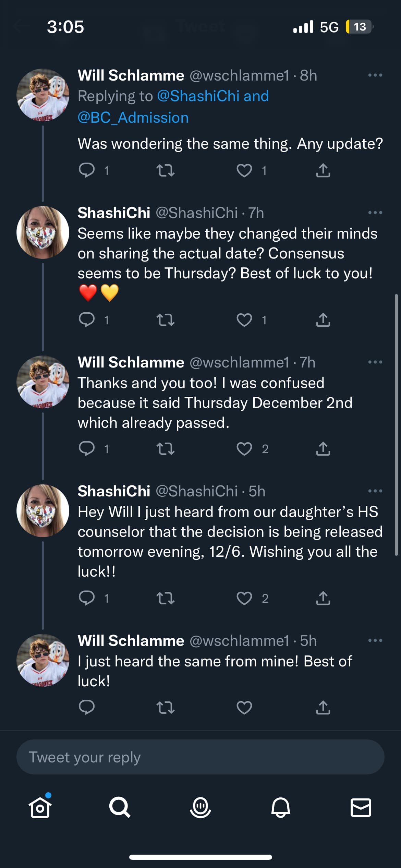Viewport: 401px width, 868px height.
Task: Reply to Will's 'I just heard the same' tweet
Action: point(87,707)
